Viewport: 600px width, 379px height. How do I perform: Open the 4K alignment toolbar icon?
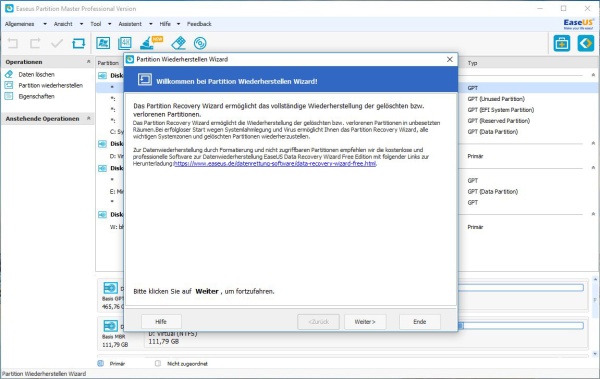coord(125,43)
